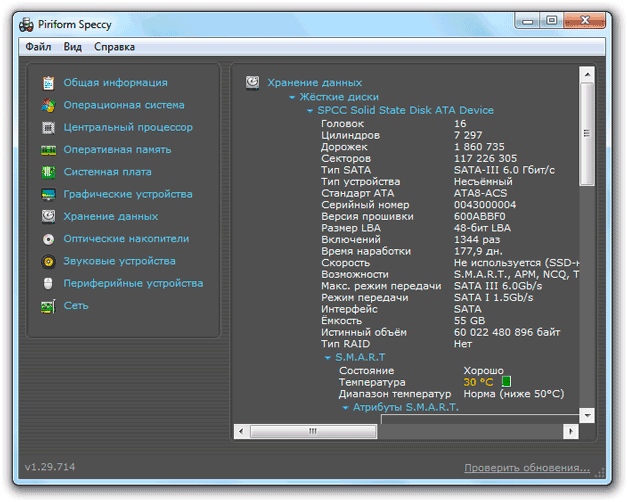Image resolution: width=628 pixels, height=502 pixels.
Task: Click the Piriform Speccy title bar icon
Action: pos(26,25)
